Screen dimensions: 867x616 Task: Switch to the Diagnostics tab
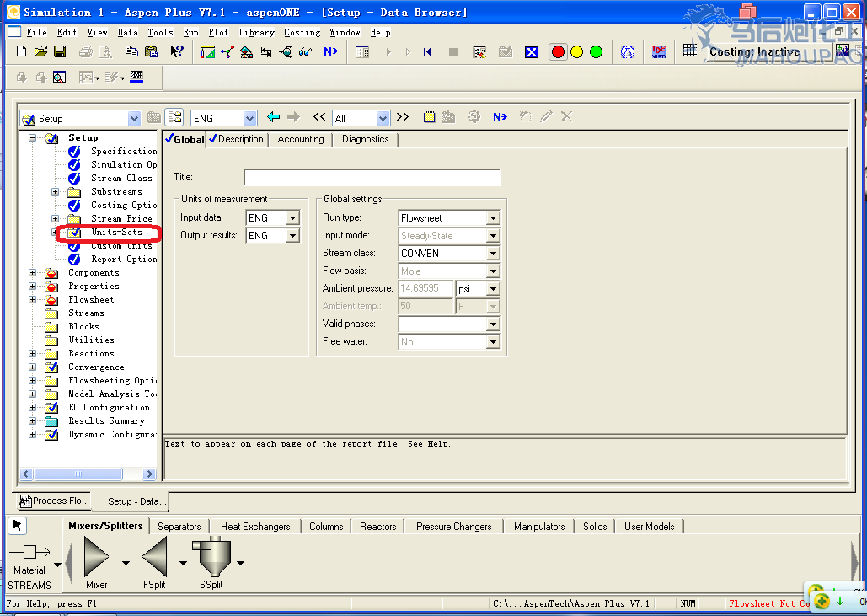click(x=366, y=139)
